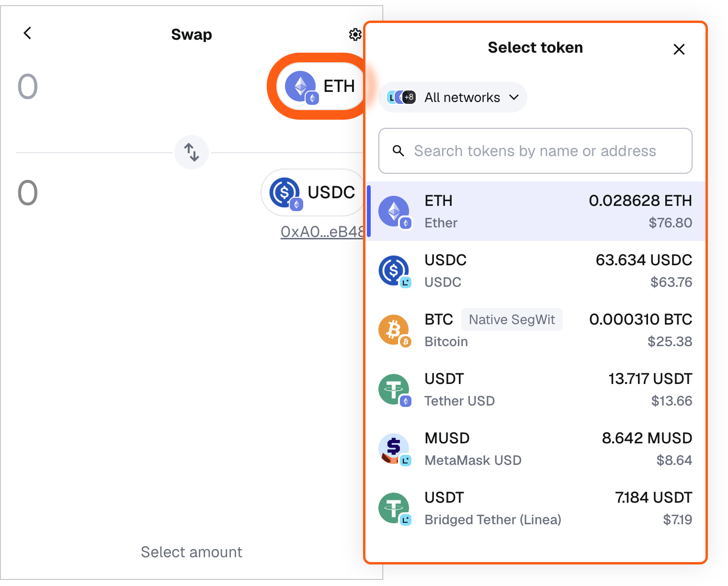The width and height of the screenshot is (728, 586).
Task: Click the USDC icon in swap destination pill
Action: [285, 193]
